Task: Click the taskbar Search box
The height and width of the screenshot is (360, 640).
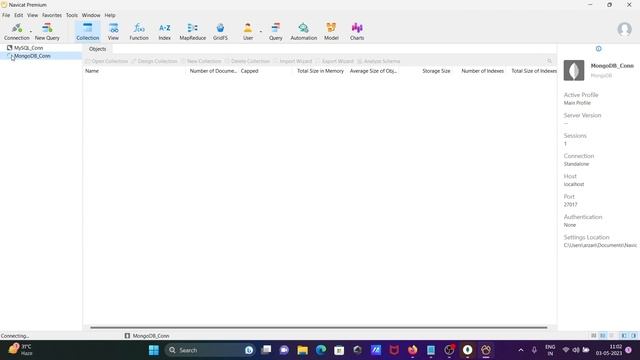Action: coord(209,350)
